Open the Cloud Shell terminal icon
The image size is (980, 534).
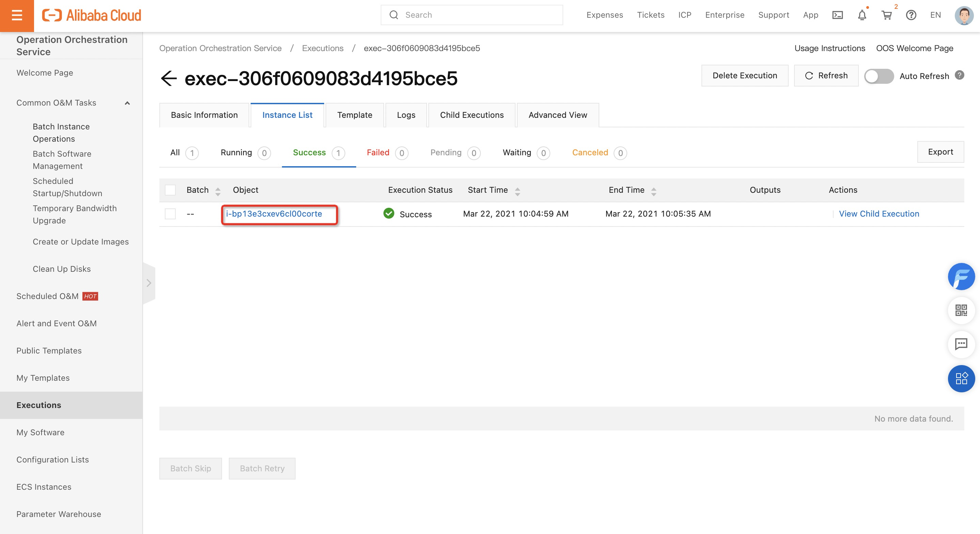coord(837,15)
